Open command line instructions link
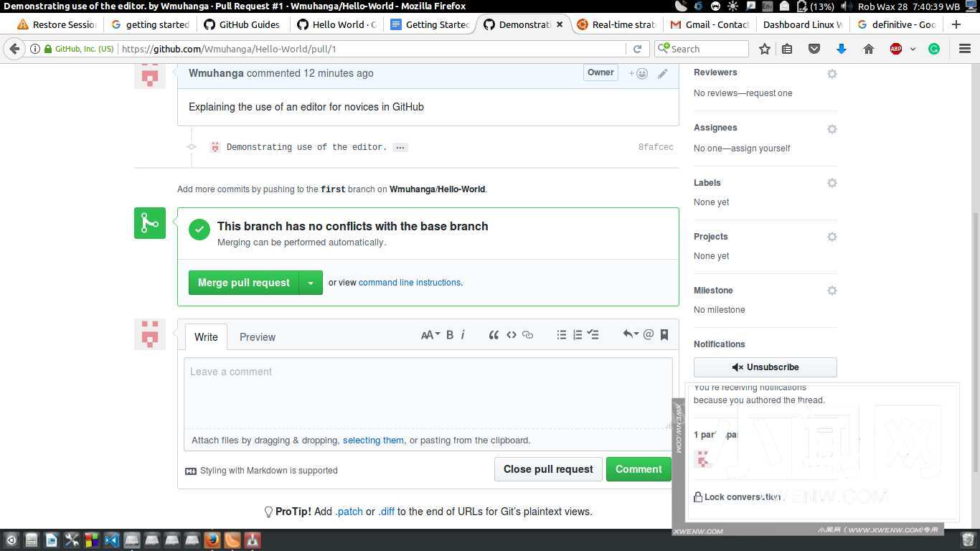 point(410,283)
